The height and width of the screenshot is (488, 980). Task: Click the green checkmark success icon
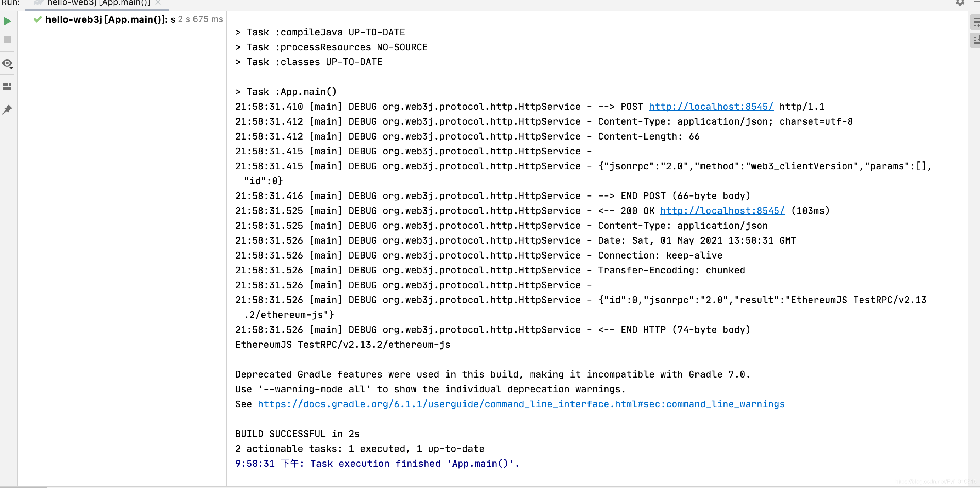click(37, 19)
